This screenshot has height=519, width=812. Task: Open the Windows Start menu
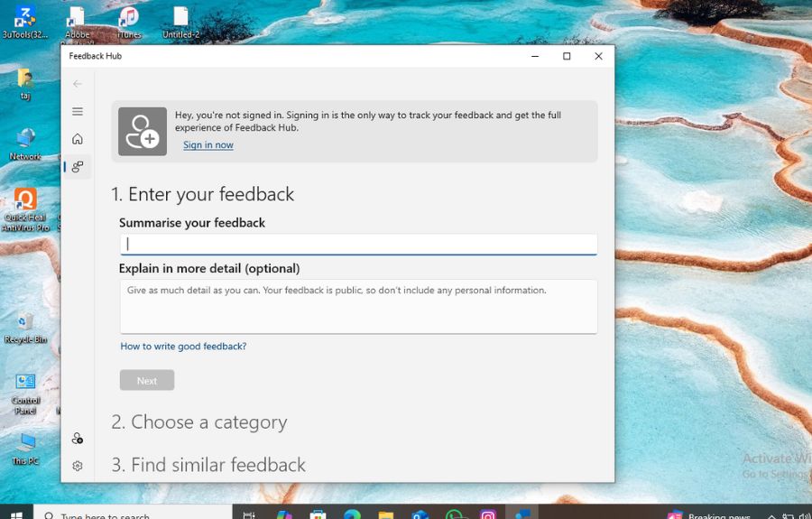point(16,514)
